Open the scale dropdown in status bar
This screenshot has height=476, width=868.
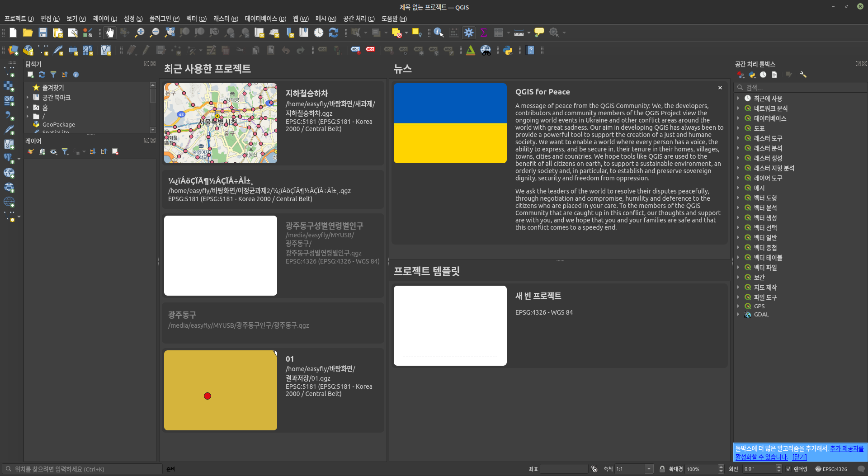[x=649, y=469]
